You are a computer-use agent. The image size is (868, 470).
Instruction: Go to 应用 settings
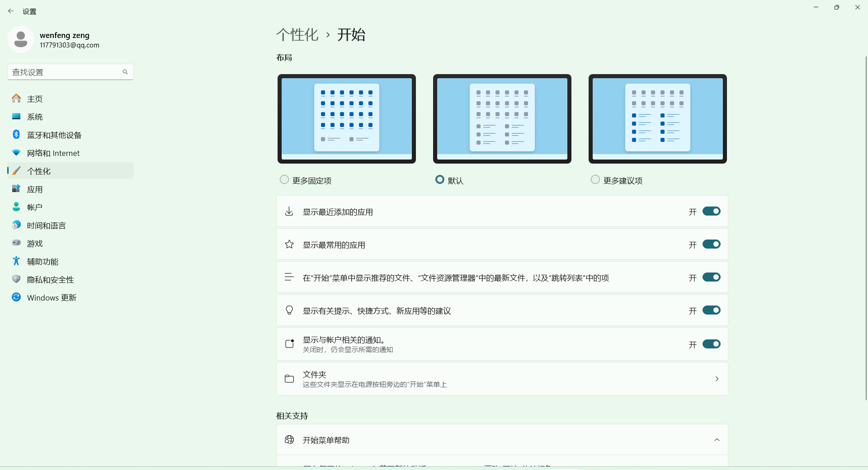pos(71,189)
